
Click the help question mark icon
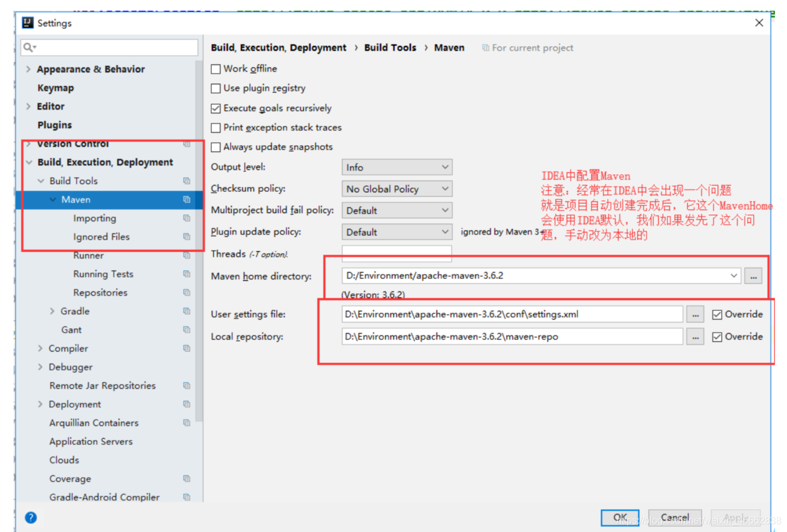click(31, 517)
